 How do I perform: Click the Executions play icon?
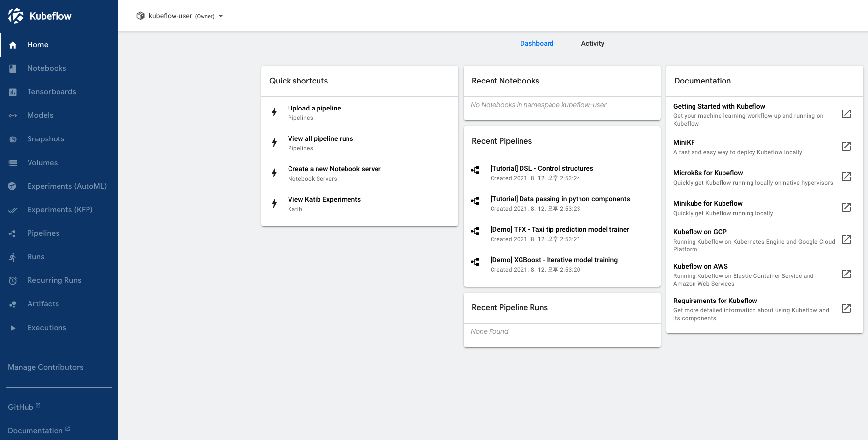click(13, 328)
